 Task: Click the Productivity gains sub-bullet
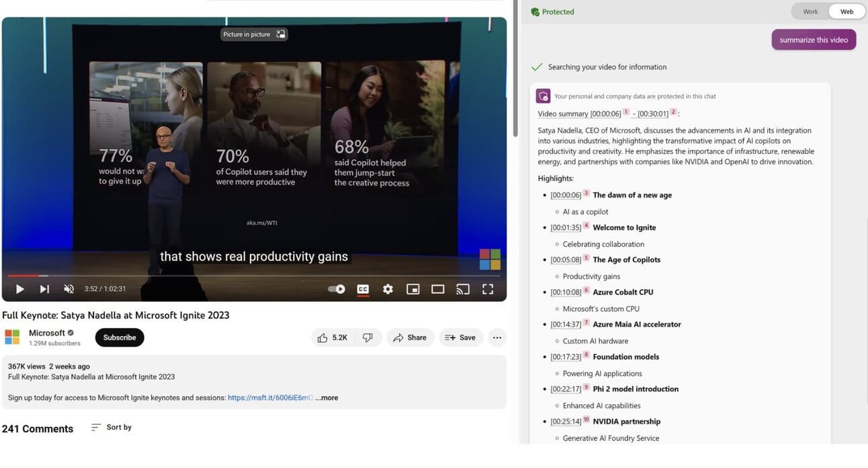pos(591,276)
